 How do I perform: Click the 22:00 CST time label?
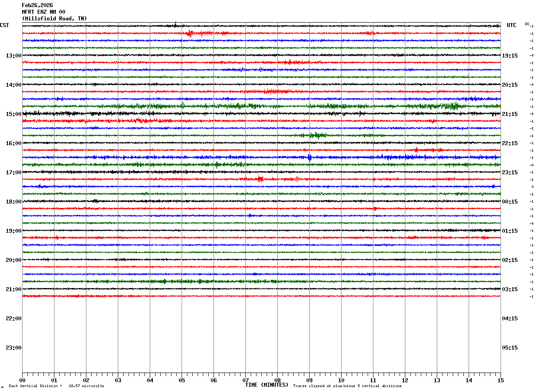coord(14,319)
